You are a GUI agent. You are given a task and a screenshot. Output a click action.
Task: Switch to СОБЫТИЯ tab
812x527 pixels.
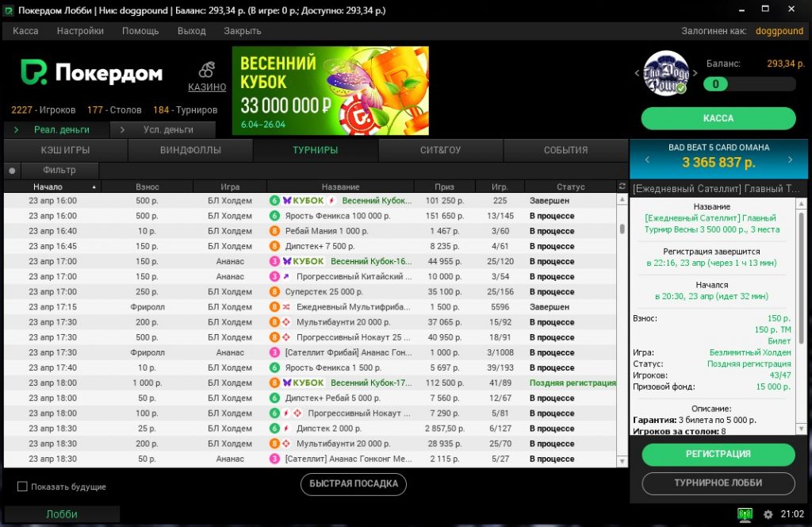coord(565,150)
